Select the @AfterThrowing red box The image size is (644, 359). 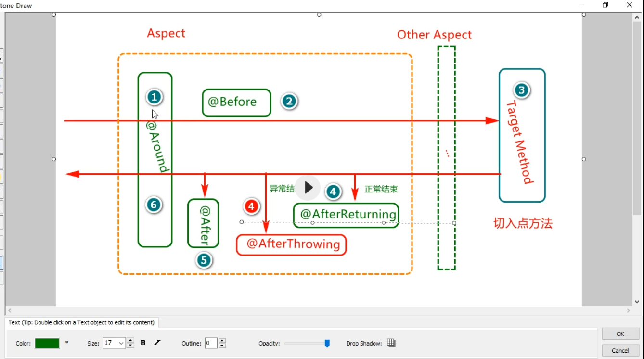[291, 244]
